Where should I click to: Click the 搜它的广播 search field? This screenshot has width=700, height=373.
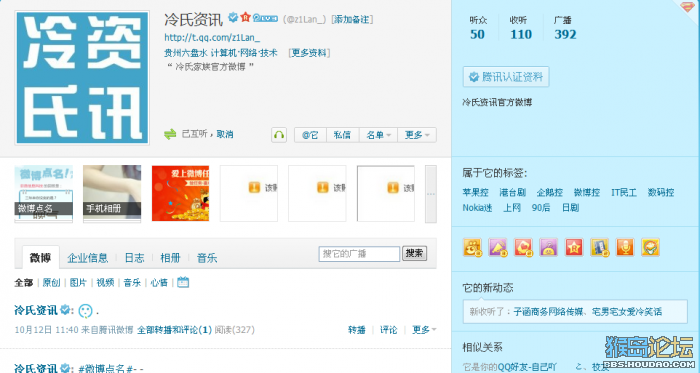click(359, 253)
